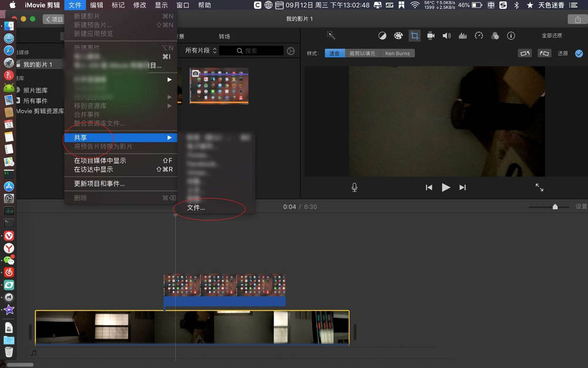The width and height of the screenshot is (588, 368).
Task: Open Finder from the Dock
Action: [9, 26]
